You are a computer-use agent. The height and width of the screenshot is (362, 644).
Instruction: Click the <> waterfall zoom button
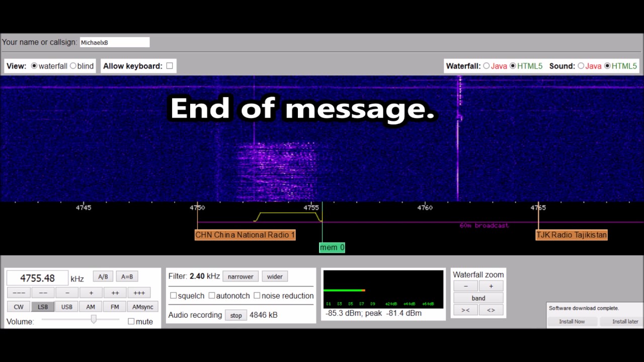491,310
